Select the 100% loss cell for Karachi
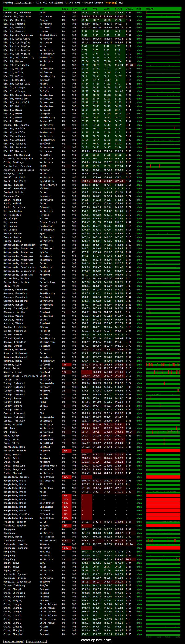 tap(66, 451)
